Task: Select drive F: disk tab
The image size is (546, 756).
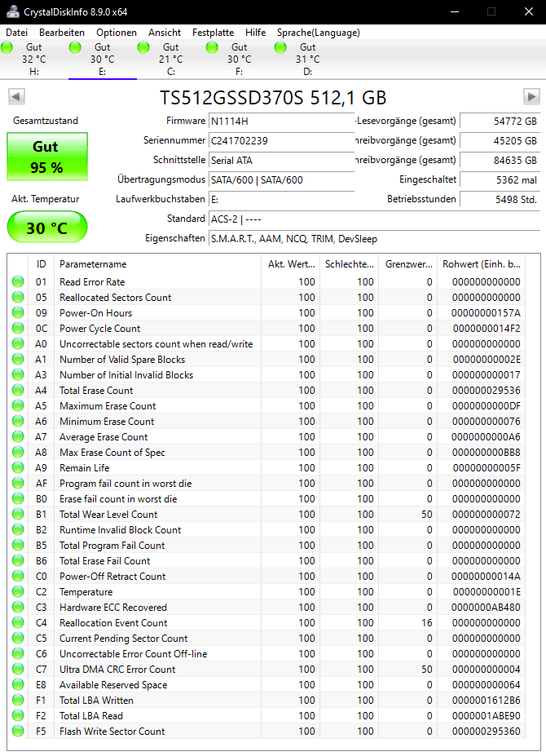Action: pyautogui.click(x=240, y=60)
